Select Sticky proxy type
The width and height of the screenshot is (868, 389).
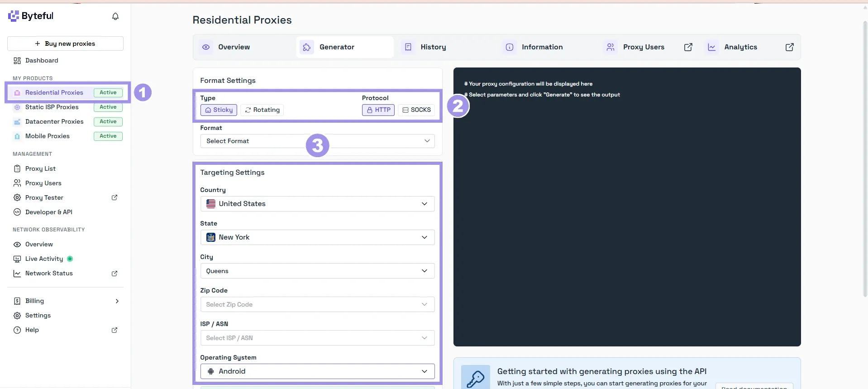click(219, 110)
